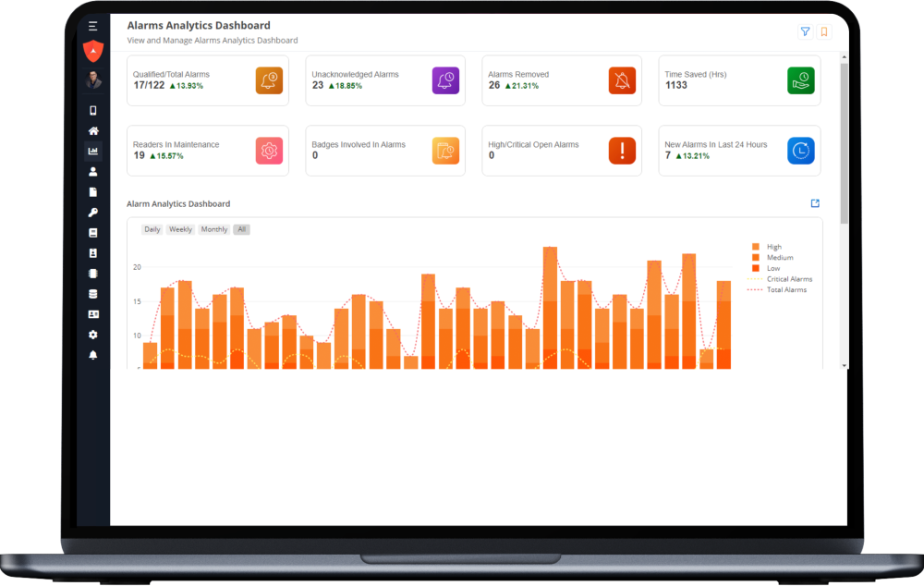Screen dimensions: 924x586
Task: Open the user profile icon in sidebar
Action: pyautogui.click(x=92, y=171)
